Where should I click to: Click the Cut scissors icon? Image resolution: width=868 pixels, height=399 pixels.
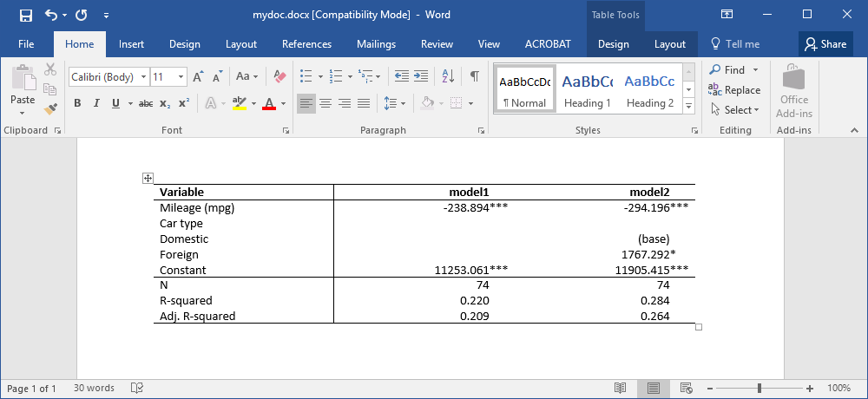pyautogui.click(x=50, y=69)
